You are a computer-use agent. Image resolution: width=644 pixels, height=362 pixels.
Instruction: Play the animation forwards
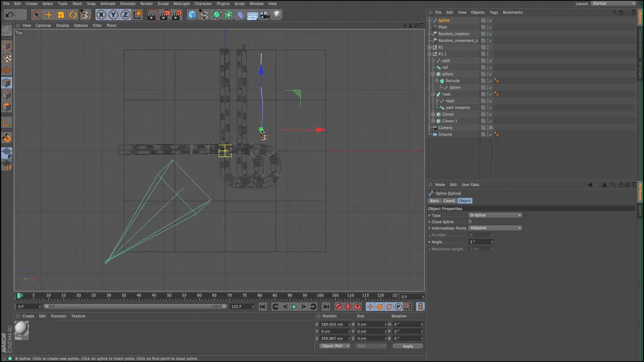pos(294,307)
